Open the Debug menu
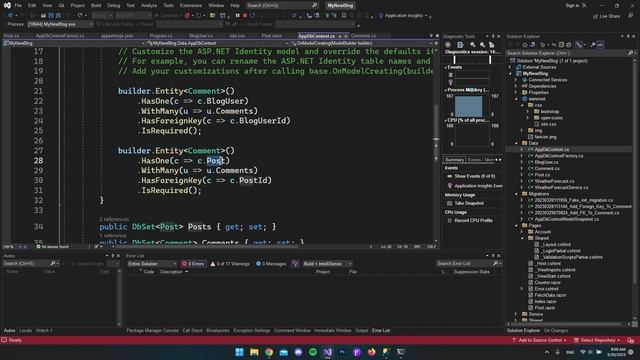640x360 pixels. [x=113, y=5]
